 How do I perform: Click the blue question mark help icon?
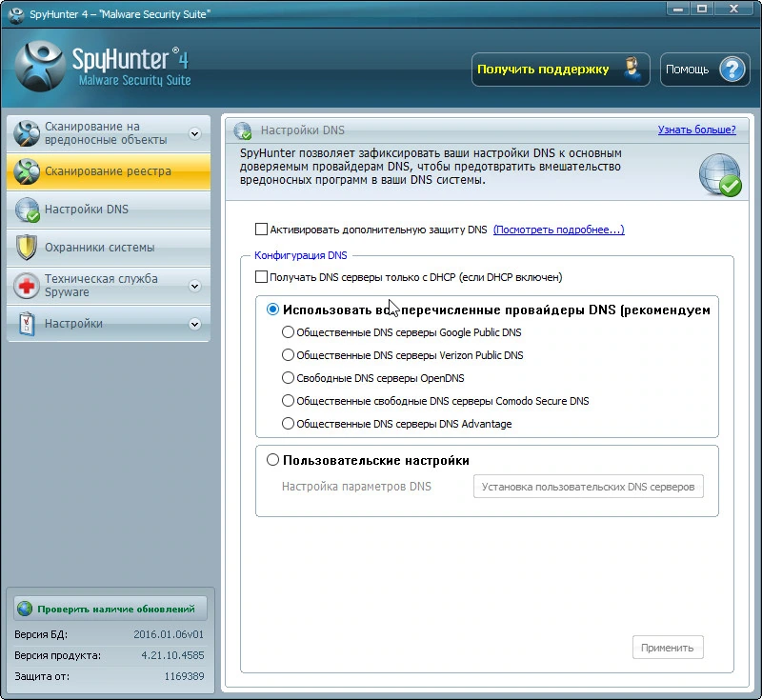tap(732, 70)
